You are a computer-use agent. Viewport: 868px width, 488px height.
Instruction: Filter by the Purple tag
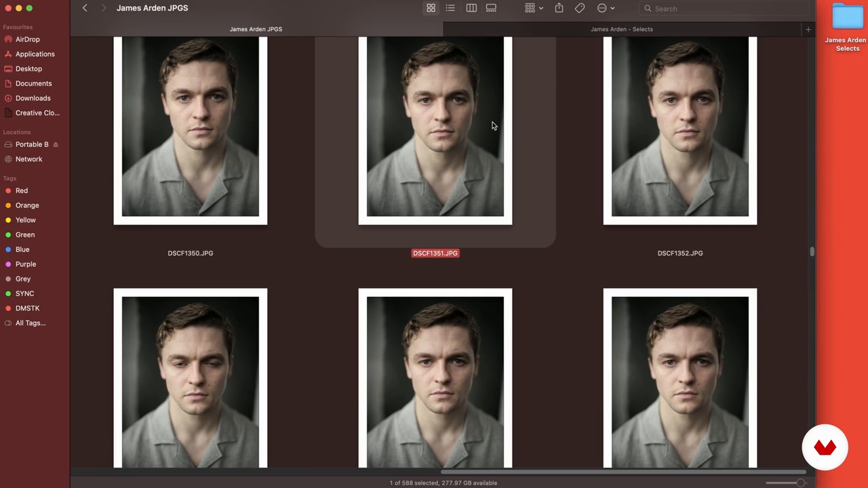(26, 264)
